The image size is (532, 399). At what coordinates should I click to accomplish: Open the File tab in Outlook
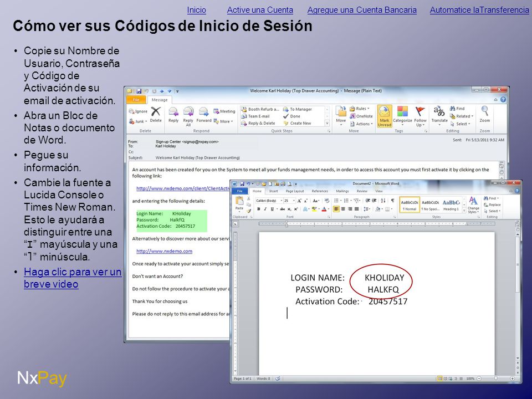(136, 99)
